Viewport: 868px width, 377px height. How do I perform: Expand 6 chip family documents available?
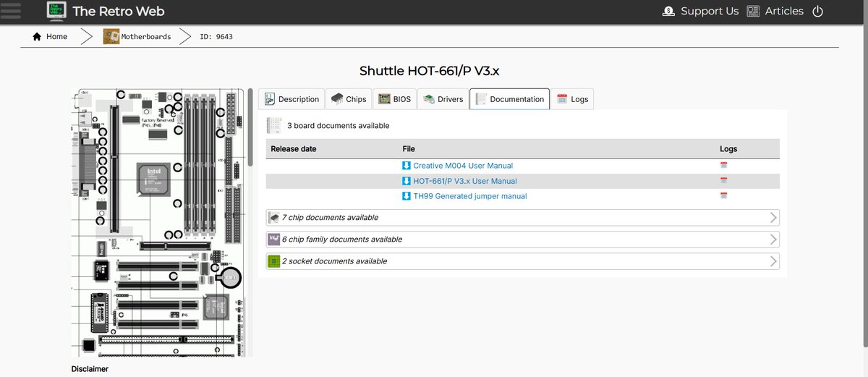click(523, 239)
